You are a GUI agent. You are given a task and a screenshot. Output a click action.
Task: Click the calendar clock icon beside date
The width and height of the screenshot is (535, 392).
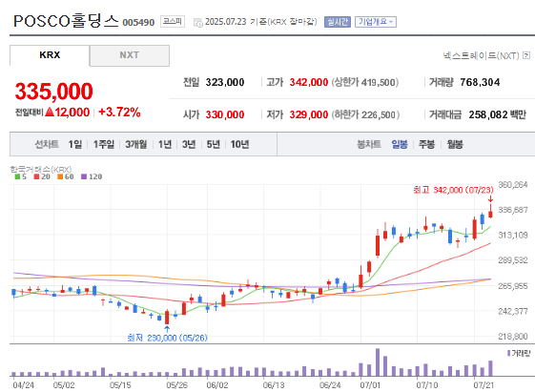pos(198,23)
